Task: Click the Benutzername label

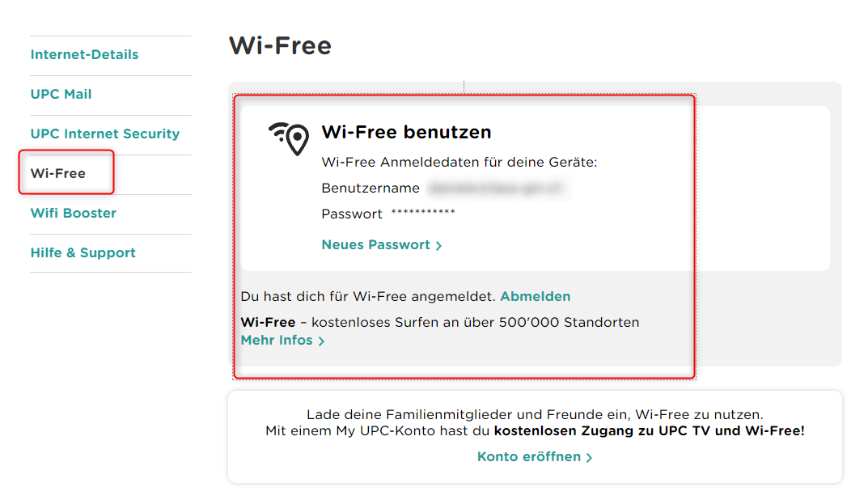Action: 370,189
